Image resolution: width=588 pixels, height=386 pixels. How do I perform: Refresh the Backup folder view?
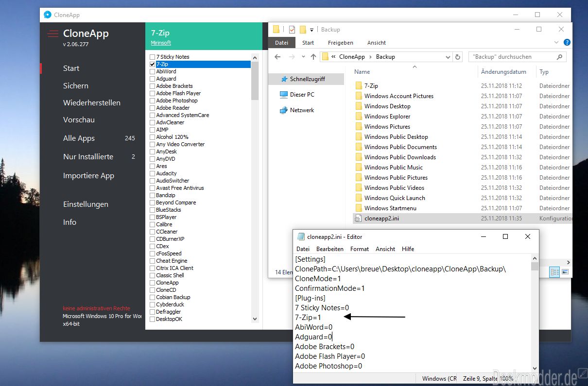click(457, 57)
